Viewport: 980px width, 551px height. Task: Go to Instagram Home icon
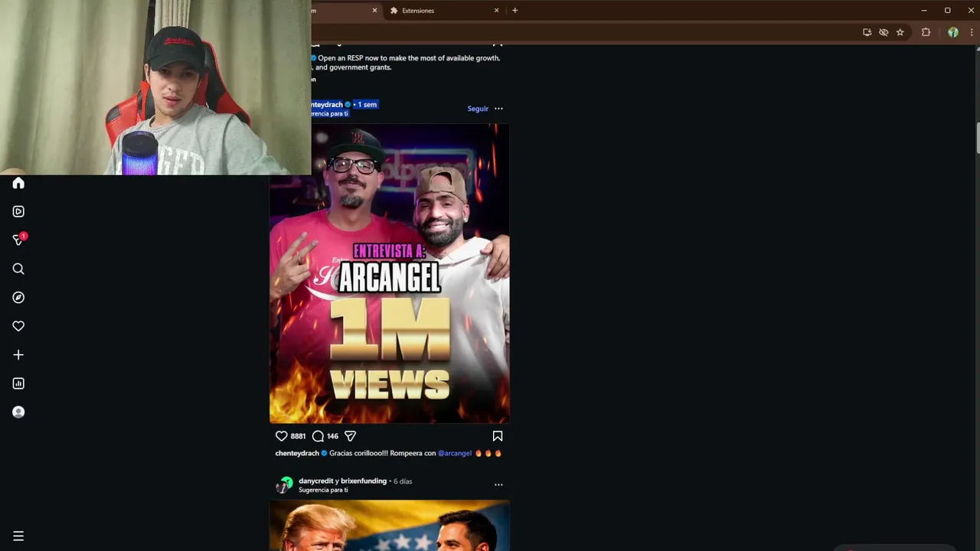click(18, 184)
